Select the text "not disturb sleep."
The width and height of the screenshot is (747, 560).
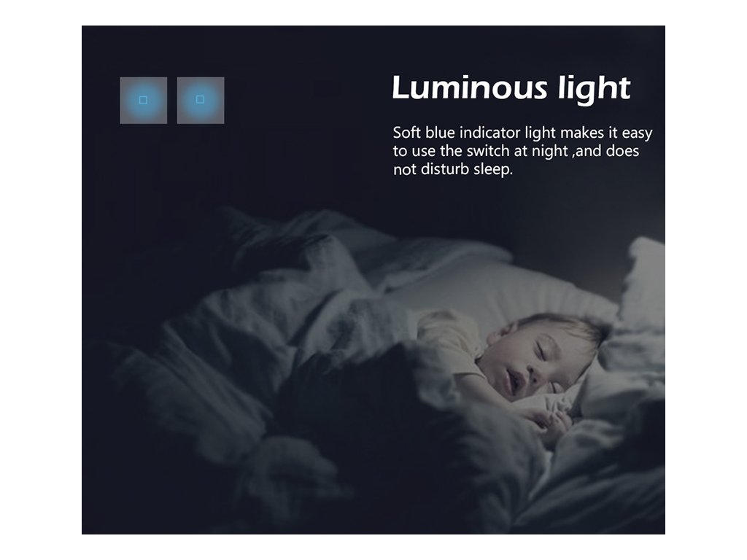(x=452, y=169)
